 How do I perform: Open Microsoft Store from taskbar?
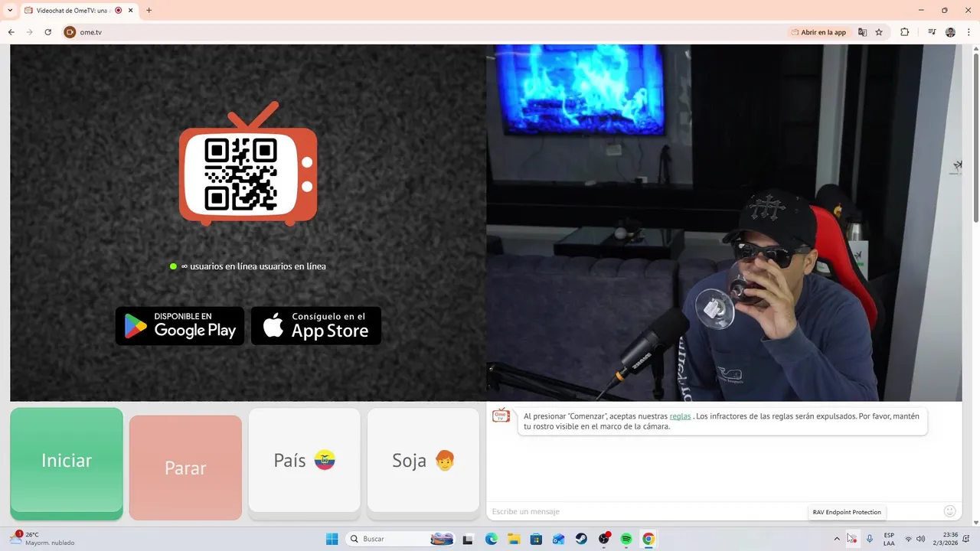tap(536, 539)
